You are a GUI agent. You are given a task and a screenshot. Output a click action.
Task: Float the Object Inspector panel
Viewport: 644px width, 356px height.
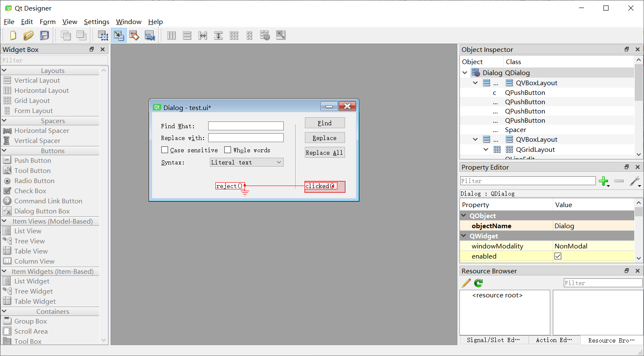tap(627, 49)
